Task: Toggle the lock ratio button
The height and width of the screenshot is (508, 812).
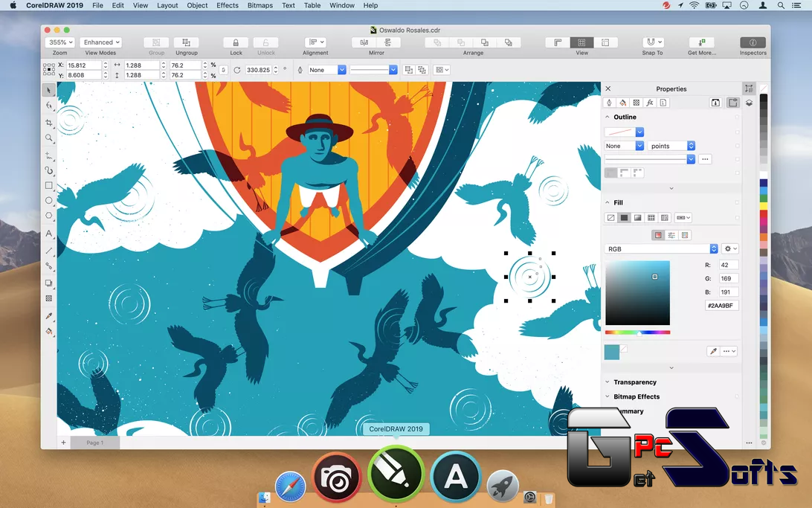Action: pos(223,70)
